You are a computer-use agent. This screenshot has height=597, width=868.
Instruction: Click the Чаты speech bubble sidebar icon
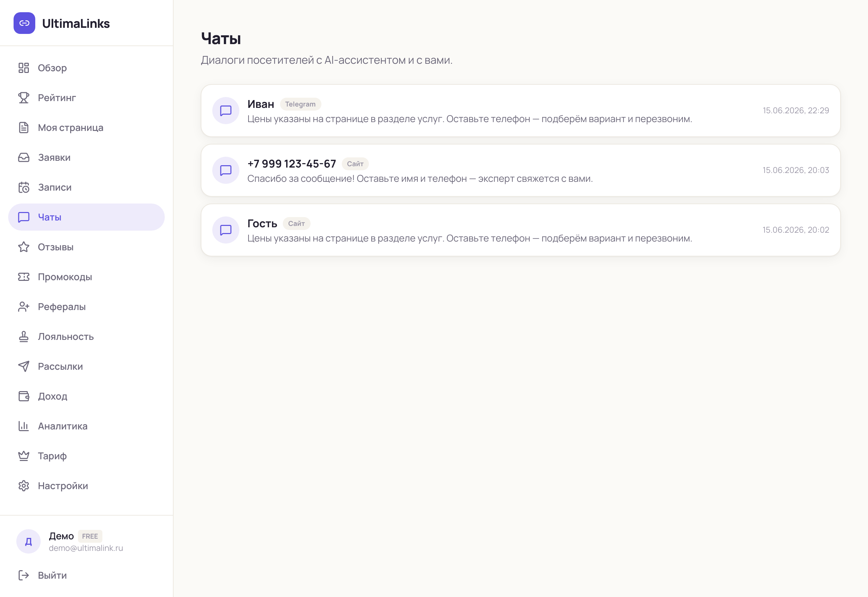click(x=23, y=217)
